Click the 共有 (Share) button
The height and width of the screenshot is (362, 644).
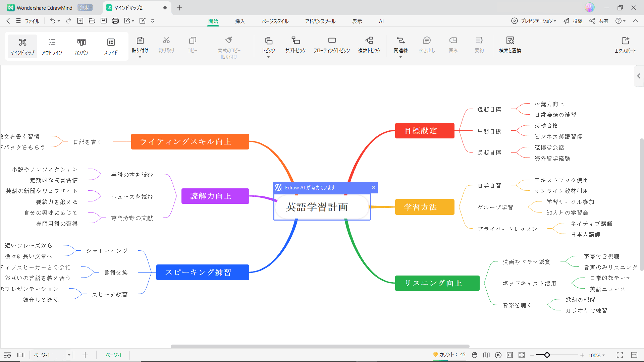[x=599, y=21]
